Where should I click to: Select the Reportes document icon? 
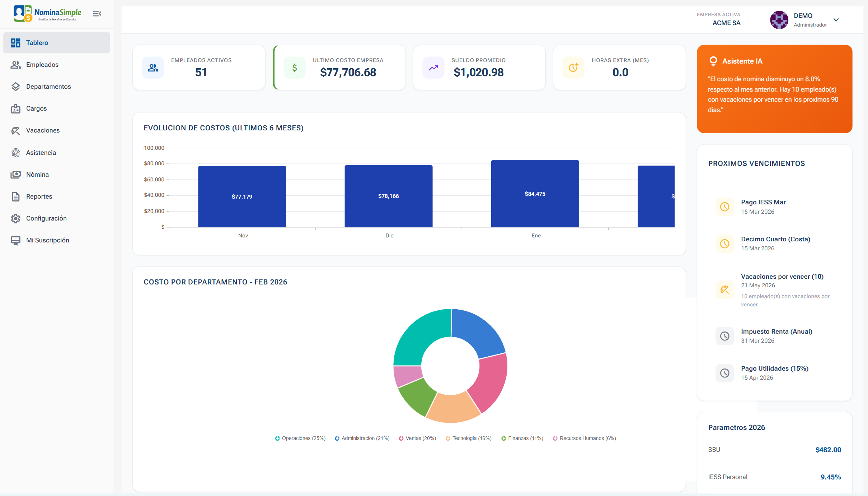(16, 196)
